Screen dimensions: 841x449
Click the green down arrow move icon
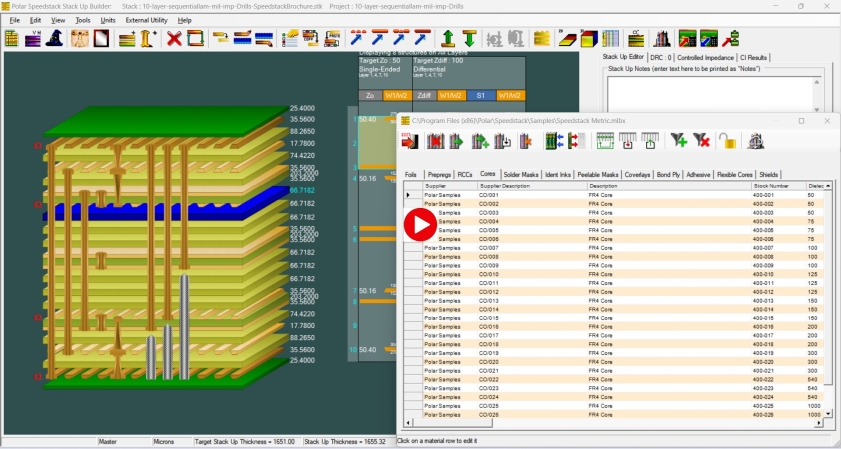[469, 38]
